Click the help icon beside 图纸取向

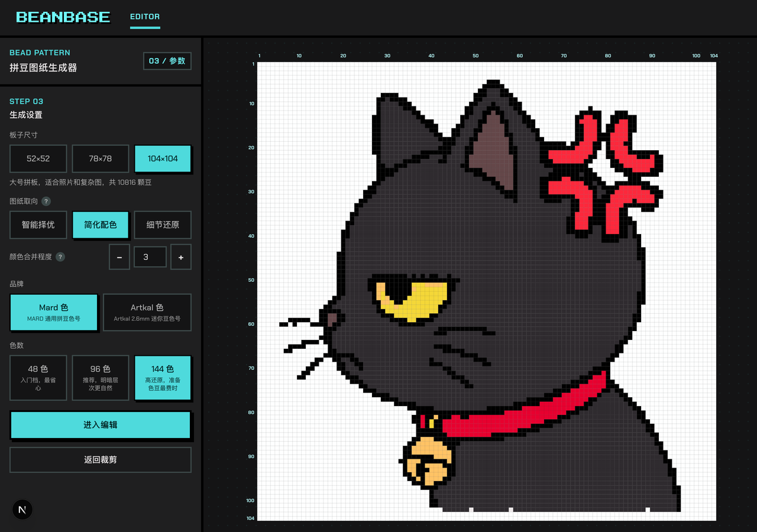point(46,202)
